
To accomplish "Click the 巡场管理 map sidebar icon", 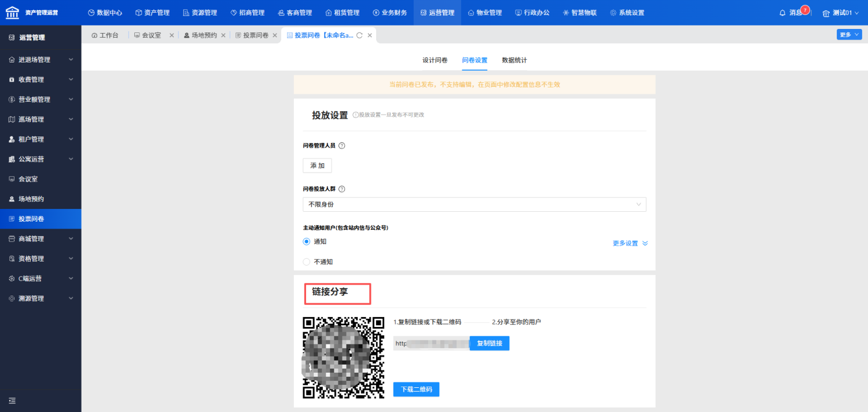I will (12, 119).
